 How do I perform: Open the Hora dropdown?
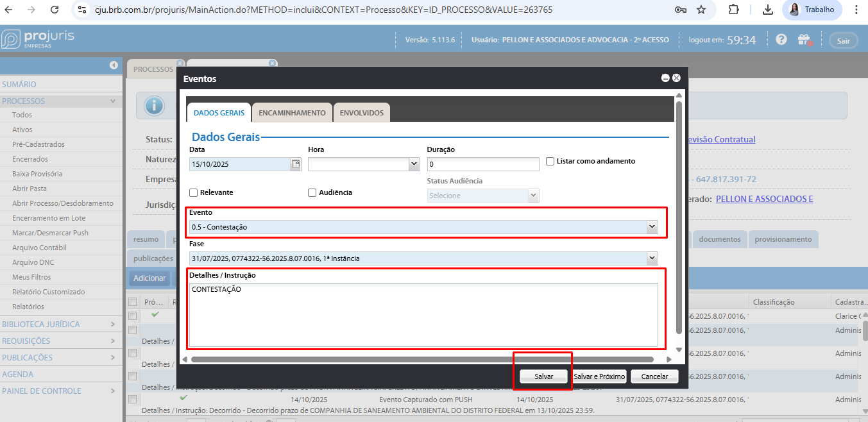click(414, 164)
